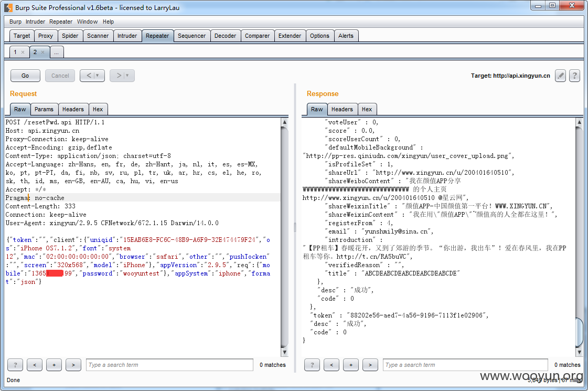
Task: Click the User-Agent header line
Action: pyautogui.click(x=112, y=223)
